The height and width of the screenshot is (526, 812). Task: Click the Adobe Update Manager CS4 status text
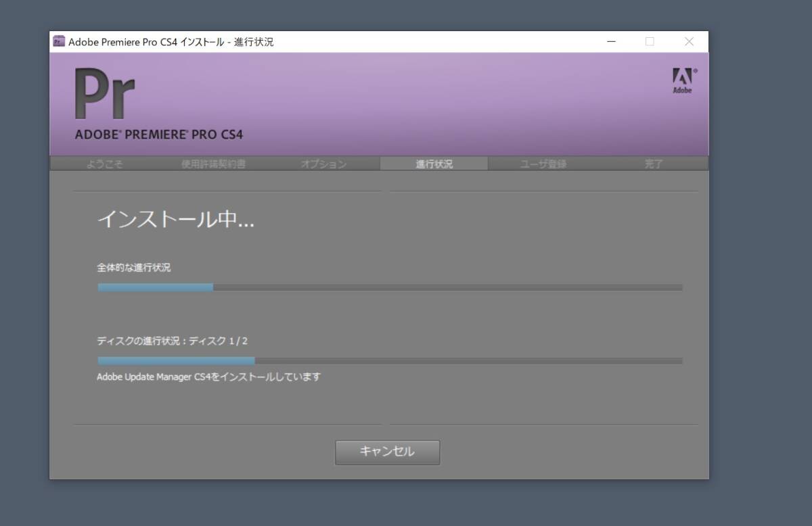click(x=208, y=377)
